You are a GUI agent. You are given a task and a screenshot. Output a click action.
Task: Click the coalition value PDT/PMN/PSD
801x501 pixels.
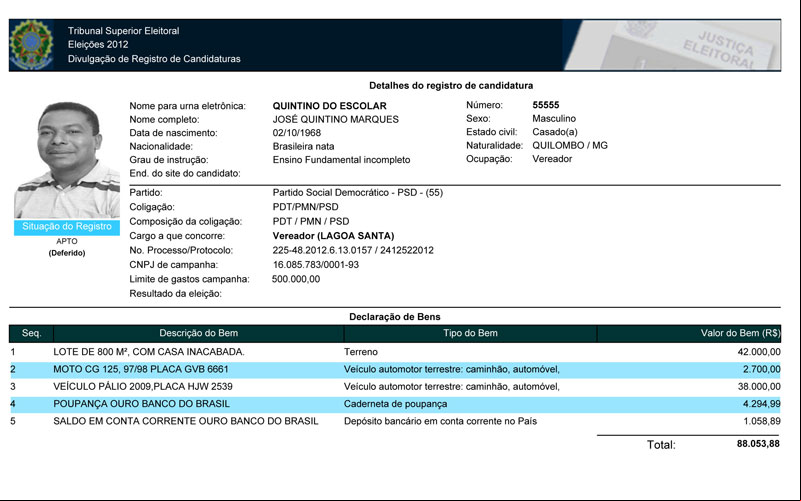coord(305,207)
